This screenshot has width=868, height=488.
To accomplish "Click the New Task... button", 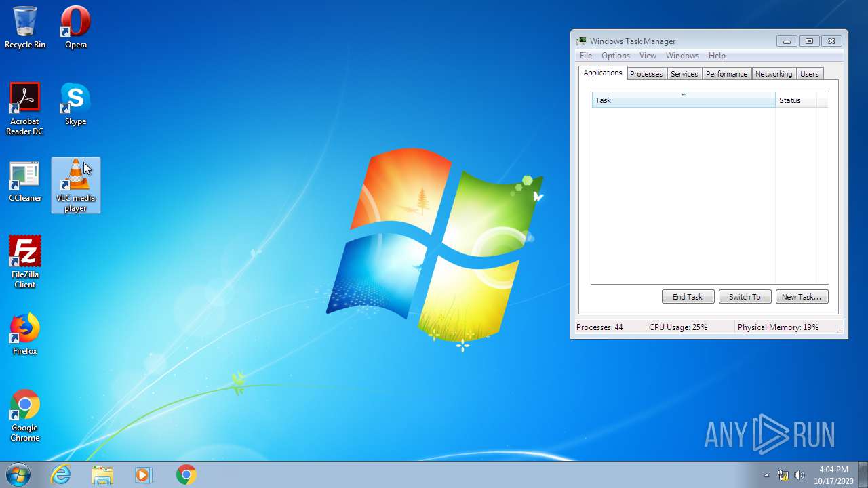I will pos(802,297).
